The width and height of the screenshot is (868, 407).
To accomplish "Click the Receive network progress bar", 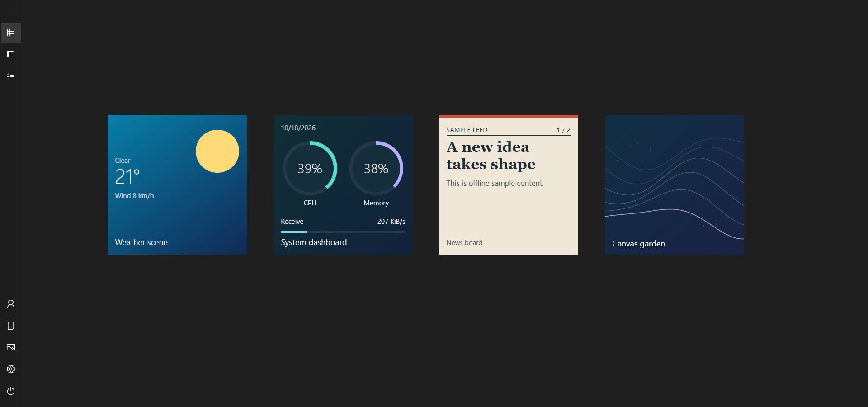I will pyautogui.click(x=343, y=232).
